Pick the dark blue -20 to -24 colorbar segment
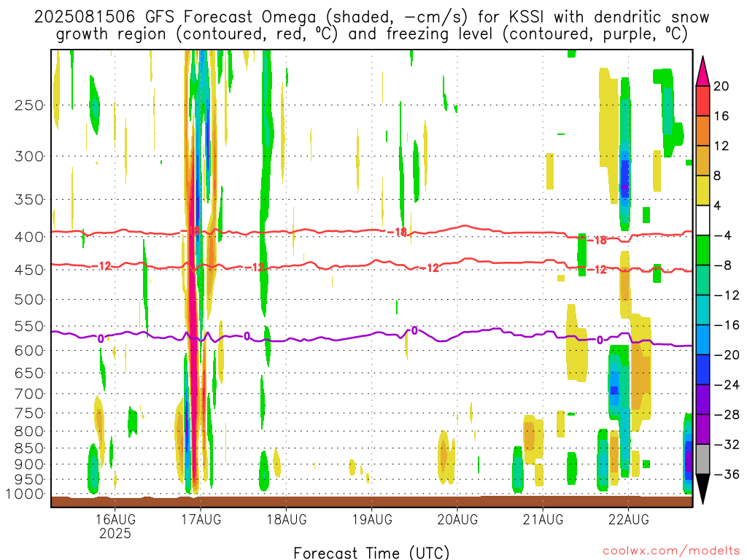747x560 pixels. [703, 370]
